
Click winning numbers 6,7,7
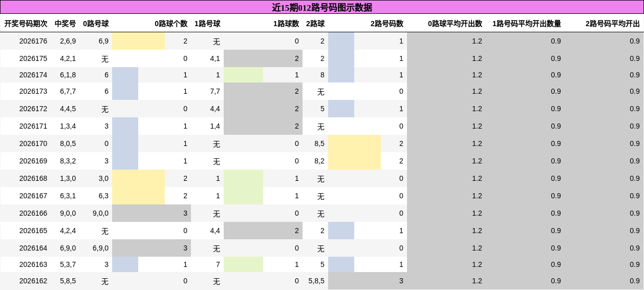(x=68, y=91)
